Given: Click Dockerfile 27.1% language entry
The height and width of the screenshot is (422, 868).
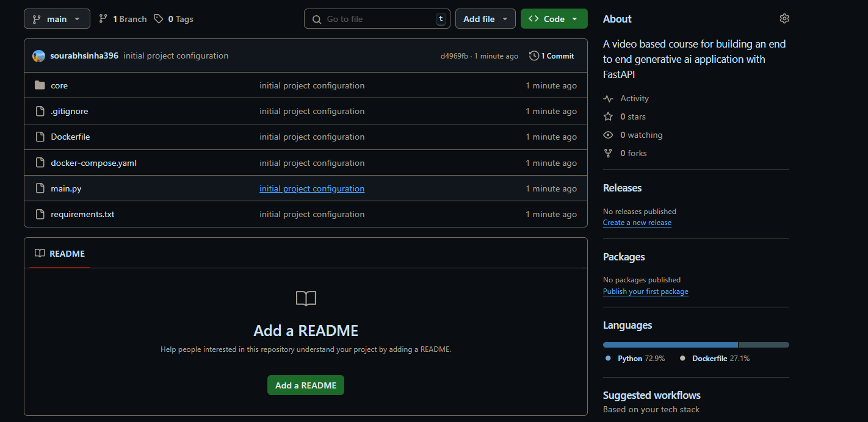Looking at the screenshot, I should [x=715, y=359].
